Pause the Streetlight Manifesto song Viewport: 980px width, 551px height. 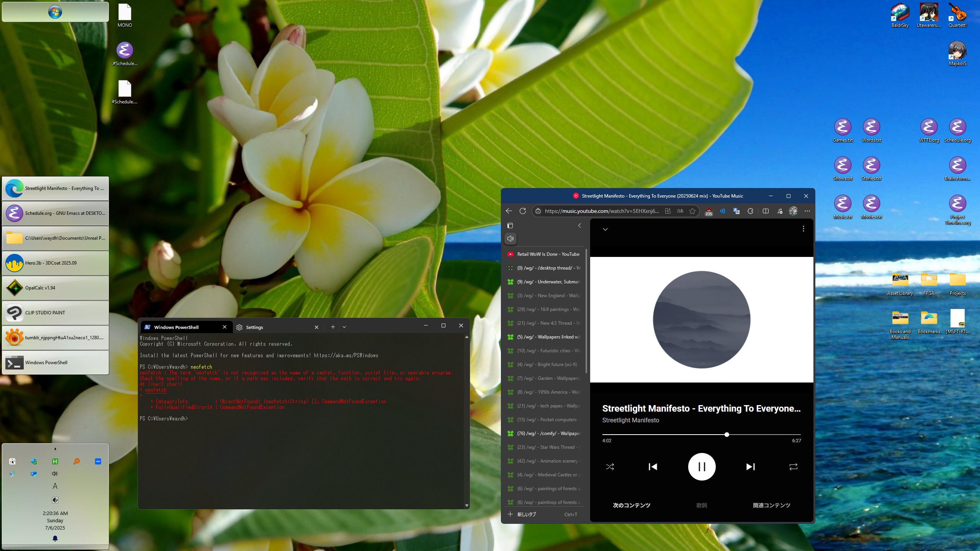click(x=702, y=466)
